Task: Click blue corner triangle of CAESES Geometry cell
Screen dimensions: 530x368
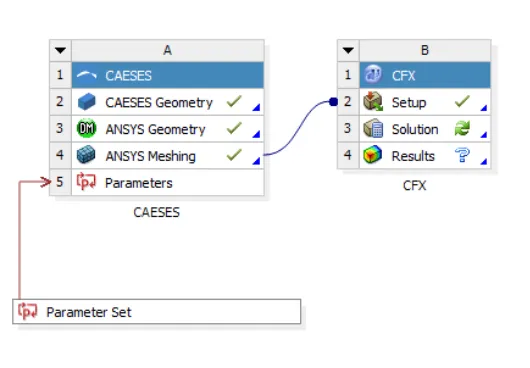Action: click(x=257, y=107)
